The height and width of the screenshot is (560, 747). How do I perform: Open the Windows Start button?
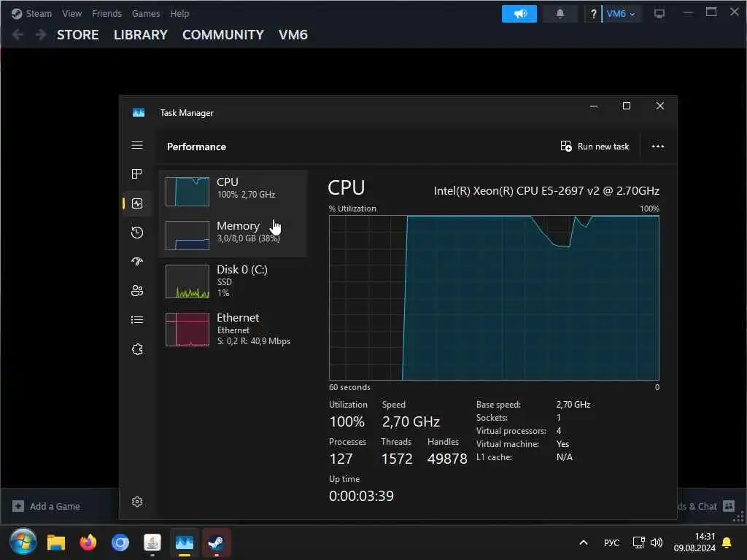[x=23, y=542]
